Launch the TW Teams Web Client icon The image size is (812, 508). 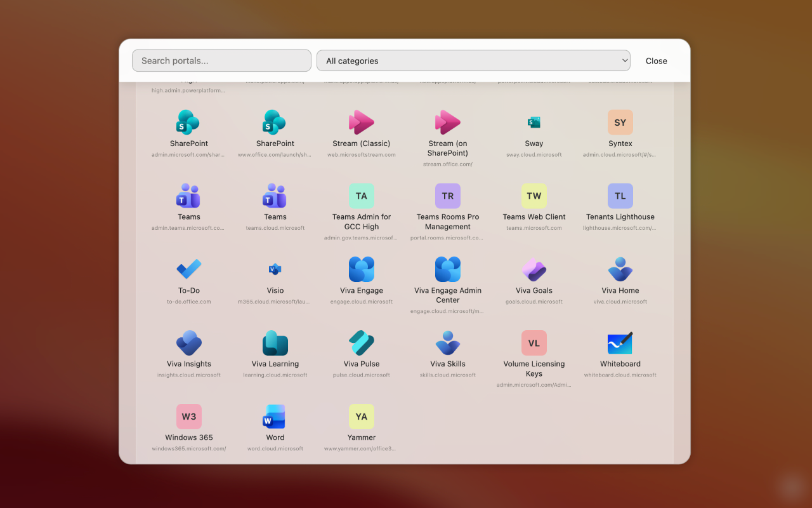[x=534, y=196]
